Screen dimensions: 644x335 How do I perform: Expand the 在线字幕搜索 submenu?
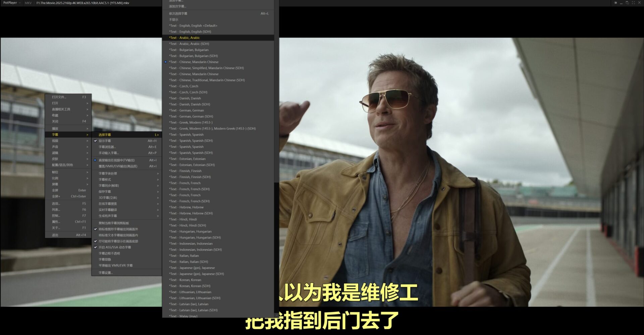127,204
